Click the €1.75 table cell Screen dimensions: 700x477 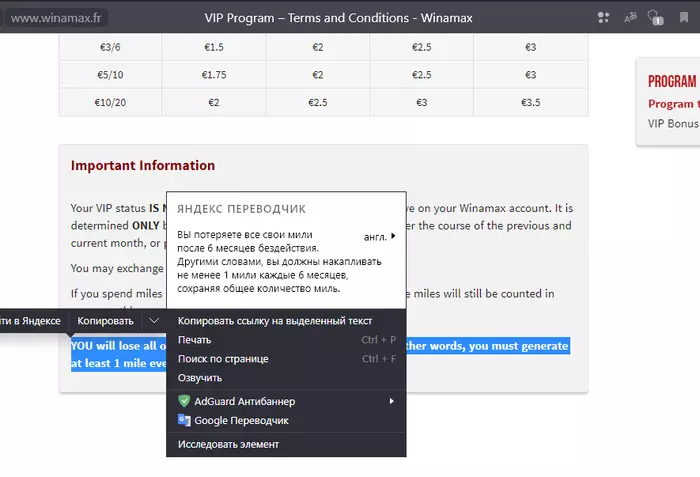(x=214, y=75)
